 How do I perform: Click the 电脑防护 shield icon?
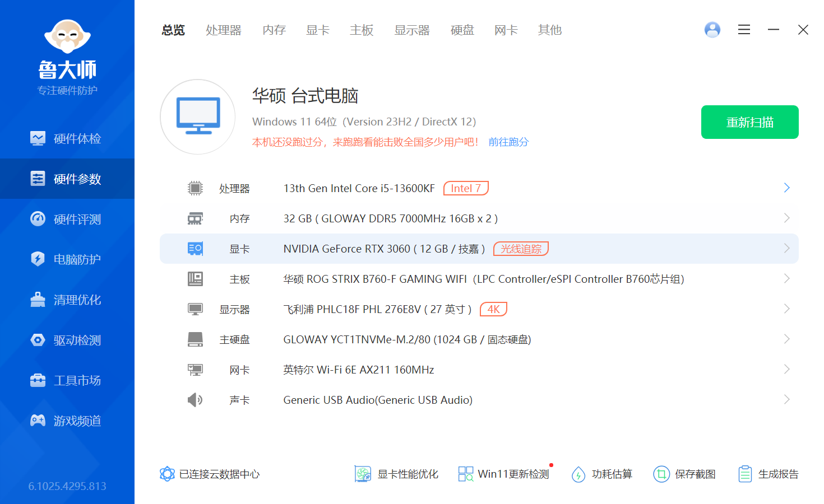click(x=38, y=259)
